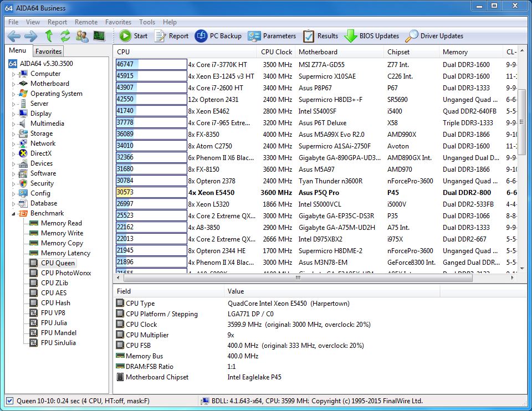Expand the Server tree node

coord(13,104)
